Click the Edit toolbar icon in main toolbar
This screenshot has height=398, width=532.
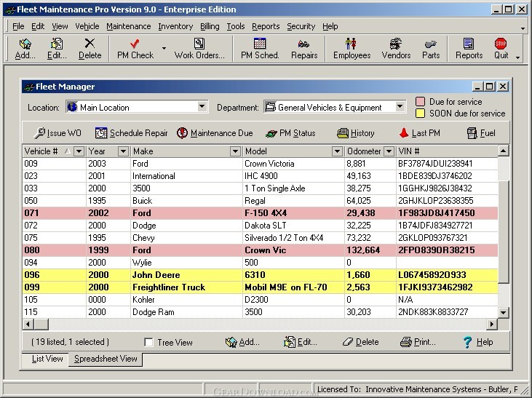57,49
